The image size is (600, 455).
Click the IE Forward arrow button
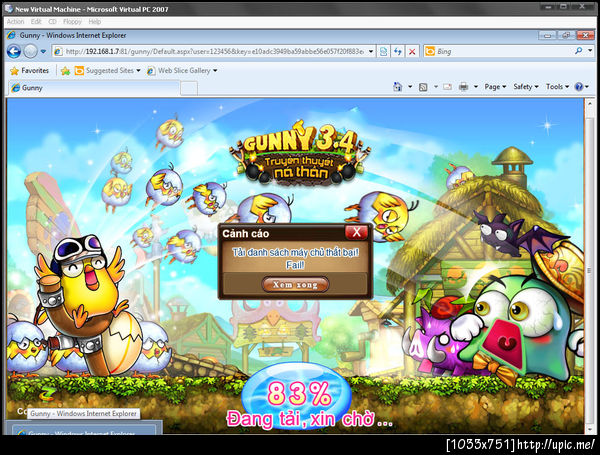(x=30, y=51)
